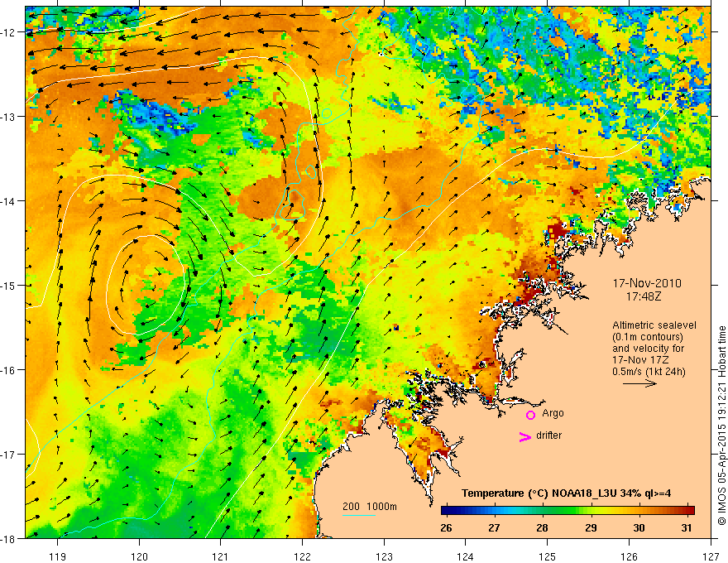Click the '200 1000m' depth contour label
Viewport: 728px width, 563px height.
point(370,507)
